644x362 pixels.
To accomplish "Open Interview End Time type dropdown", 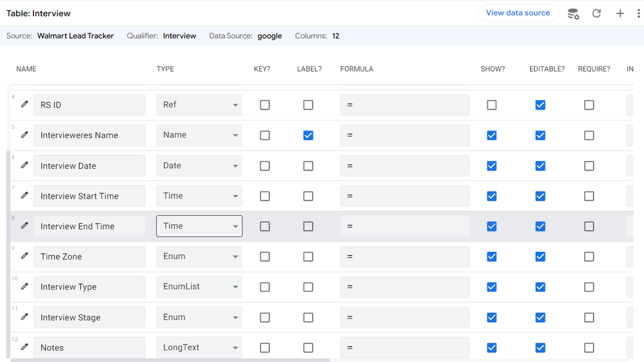I will tap(199, 226).
